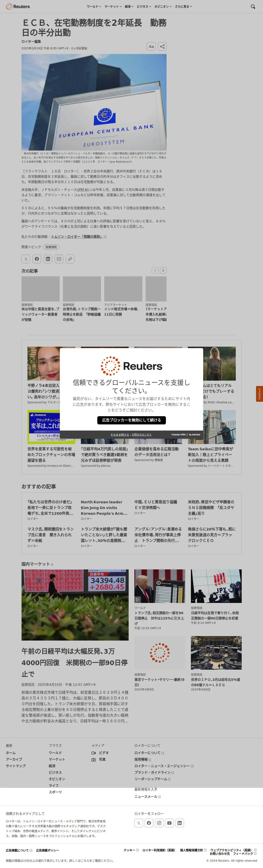Open インド株式市場＝休場 article
263x868 pixels.
click(x=123, y=312)
